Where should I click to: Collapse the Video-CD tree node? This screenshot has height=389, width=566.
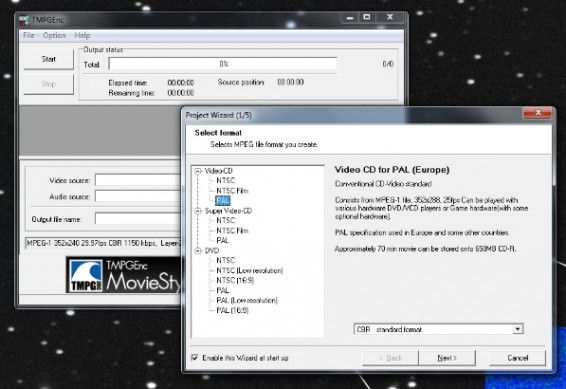pyautogui.click(x=198, y=171)
